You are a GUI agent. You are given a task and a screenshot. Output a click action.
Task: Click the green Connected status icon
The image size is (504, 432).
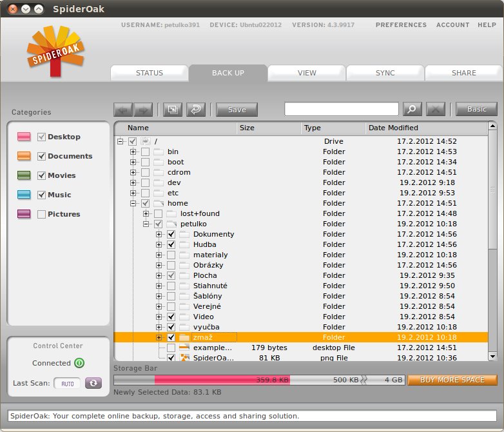pos(79,363)
